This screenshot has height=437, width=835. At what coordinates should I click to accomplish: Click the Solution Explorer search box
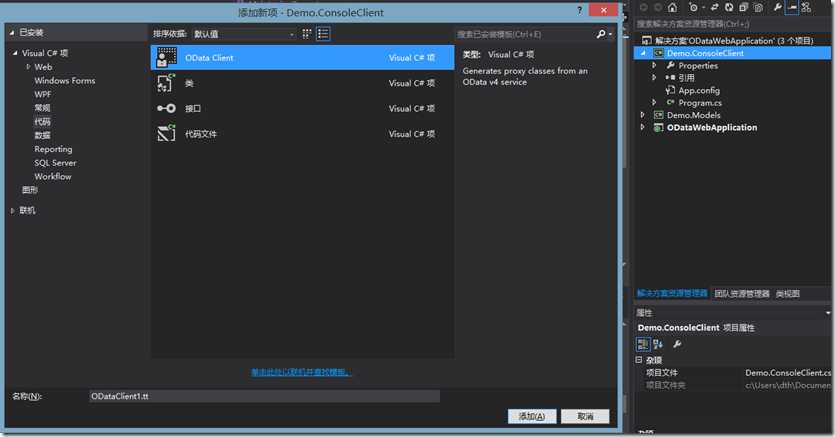click(733, 24)
